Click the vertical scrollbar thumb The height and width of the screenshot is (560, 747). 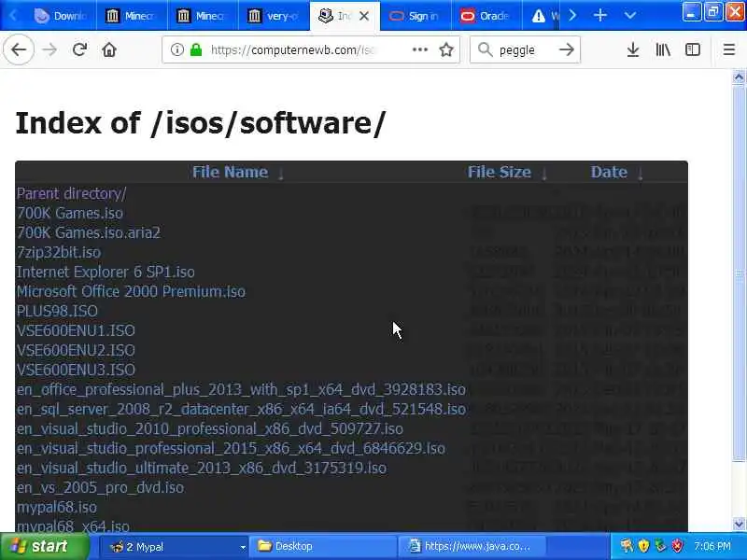[739, 273]
